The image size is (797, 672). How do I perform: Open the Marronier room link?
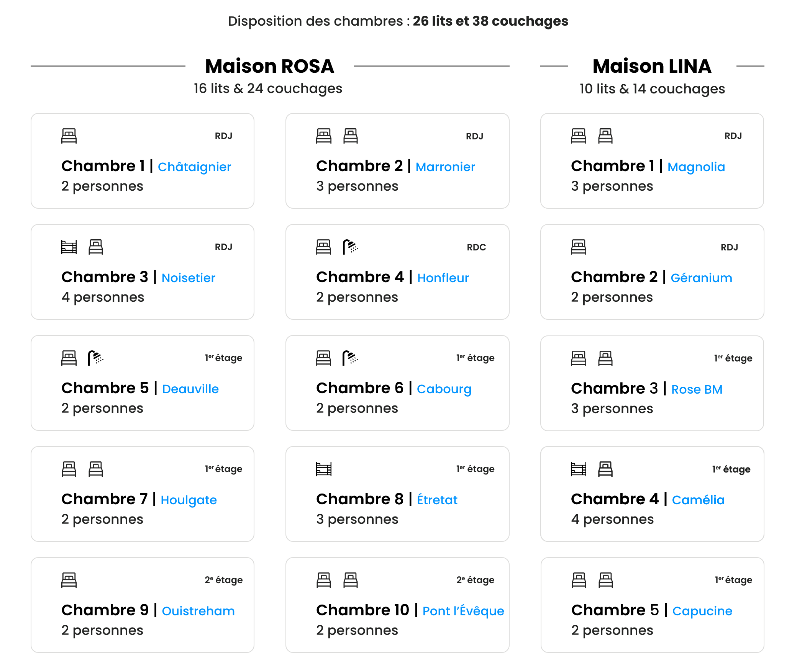(x=445, y=167)
